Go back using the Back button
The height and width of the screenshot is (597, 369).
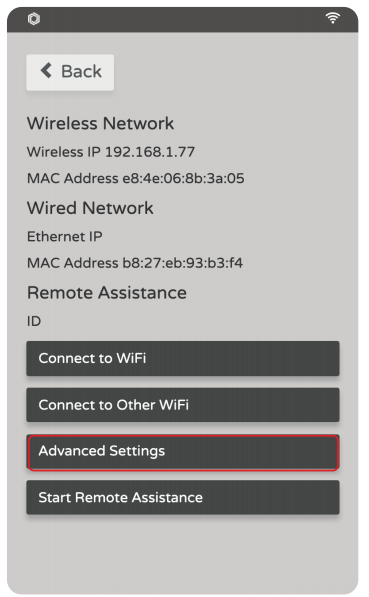(x=70, y=72)
